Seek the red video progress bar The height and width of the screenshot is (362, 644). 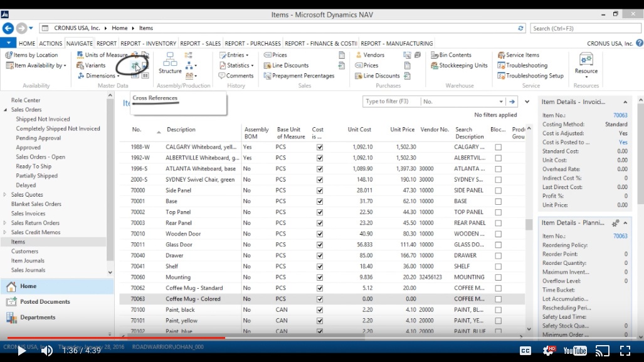(116, 338)
